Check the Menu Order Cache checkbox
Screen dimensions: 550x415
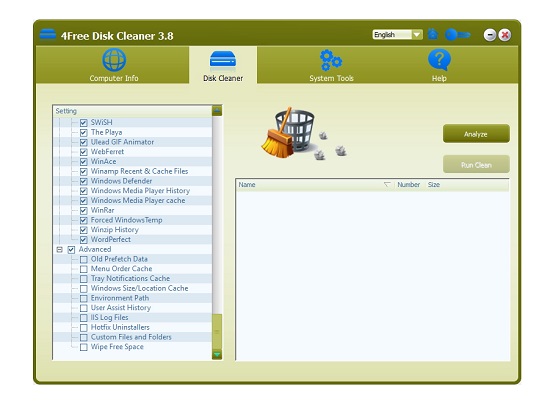tap(83, 269)
